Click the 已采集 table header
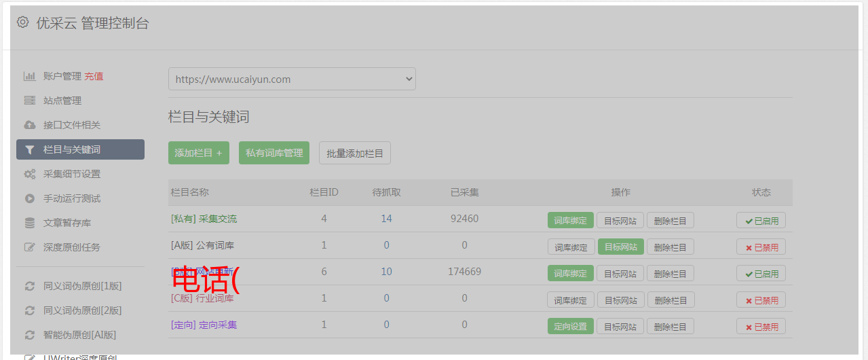This screenshot has width=868, height=360. [x=464, y=192]
